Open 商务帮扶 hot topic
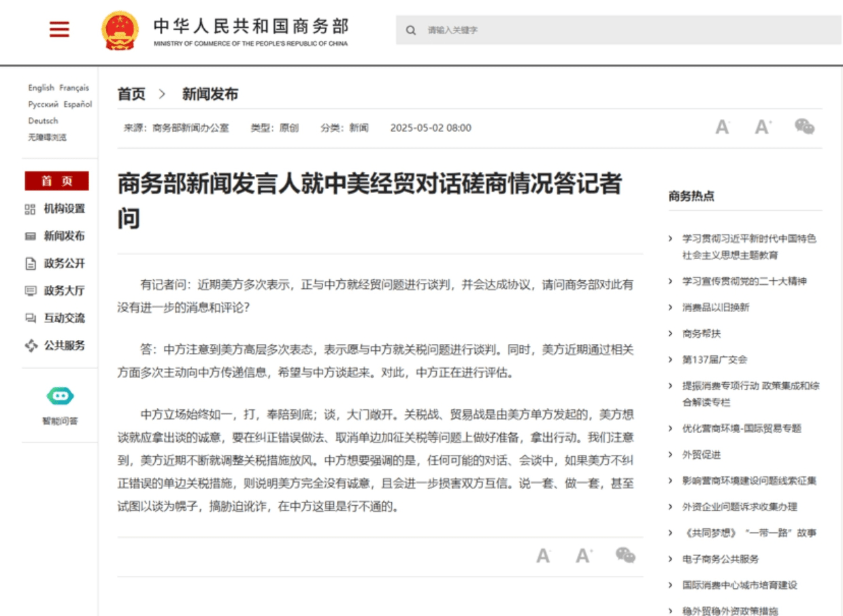 tap(701, 334)
